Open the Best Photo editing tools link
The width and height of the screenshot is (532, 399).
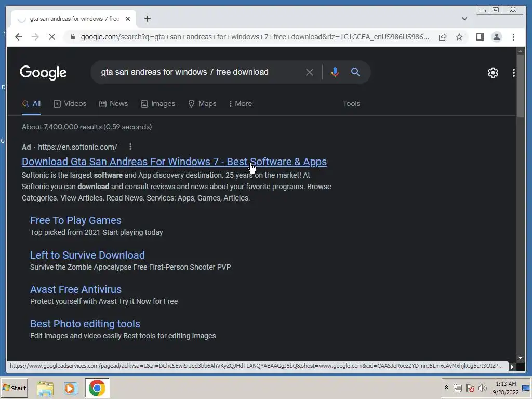85,323
